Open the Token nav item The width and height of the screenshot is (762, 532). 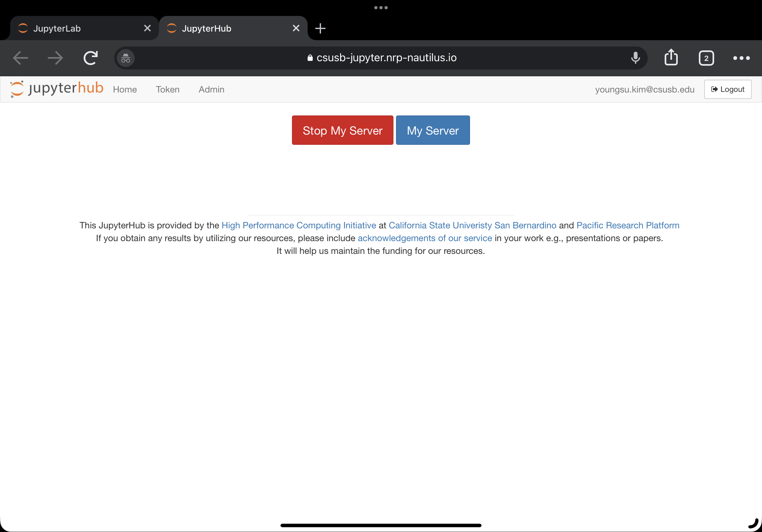click(x=168, y=90)
